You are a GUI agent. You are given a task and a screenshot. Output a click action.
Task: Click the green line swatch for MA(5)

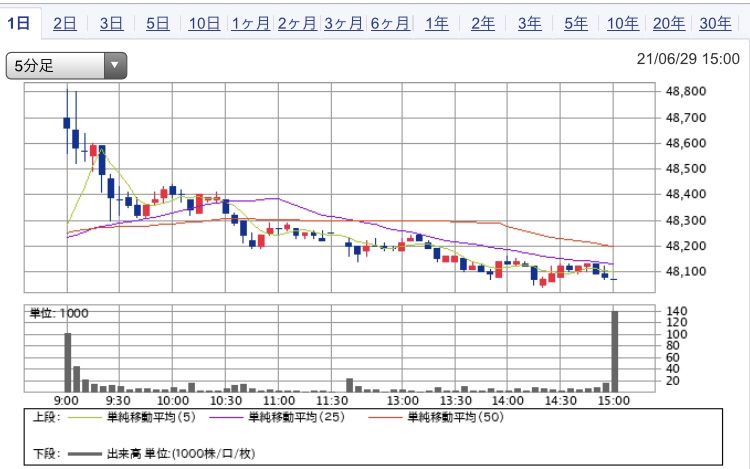pos(85,418)
